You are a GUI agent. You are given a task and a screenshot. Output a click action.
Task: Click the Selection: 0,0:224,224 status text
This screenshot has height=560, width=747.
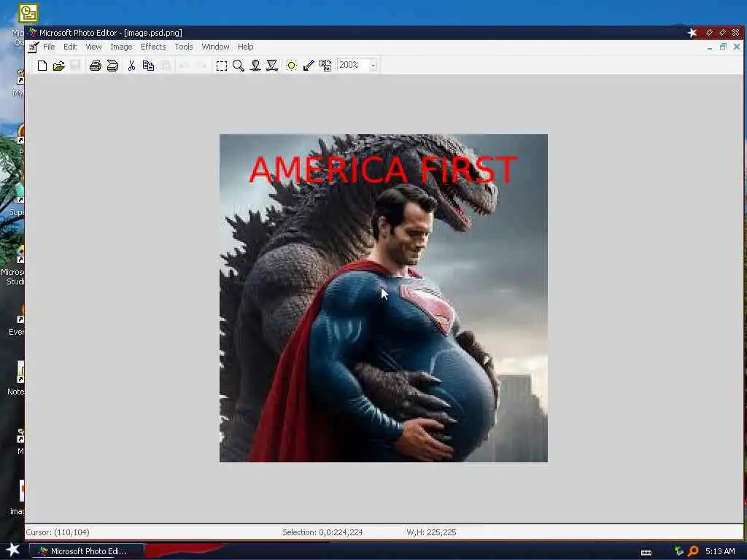click(322, 532)
